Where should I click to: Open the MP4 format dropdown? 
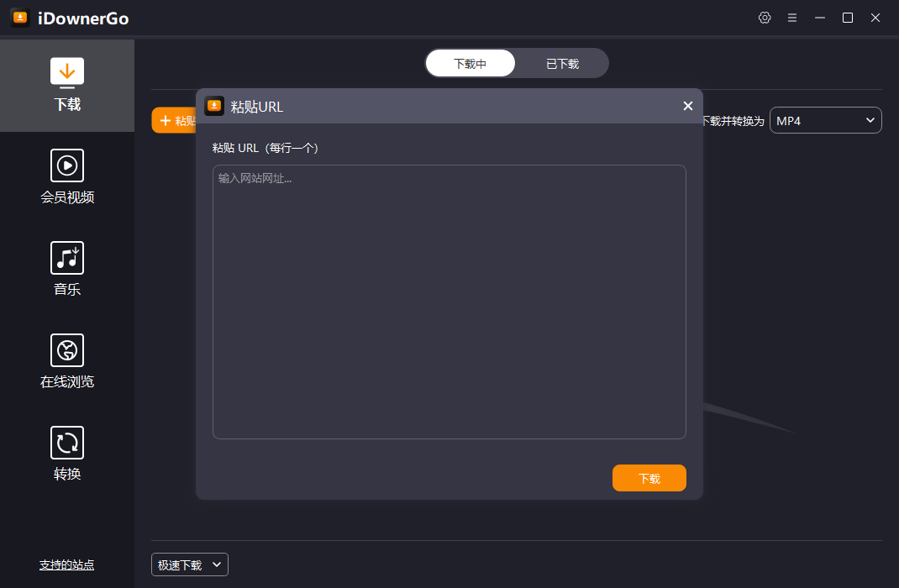[825, 119]
